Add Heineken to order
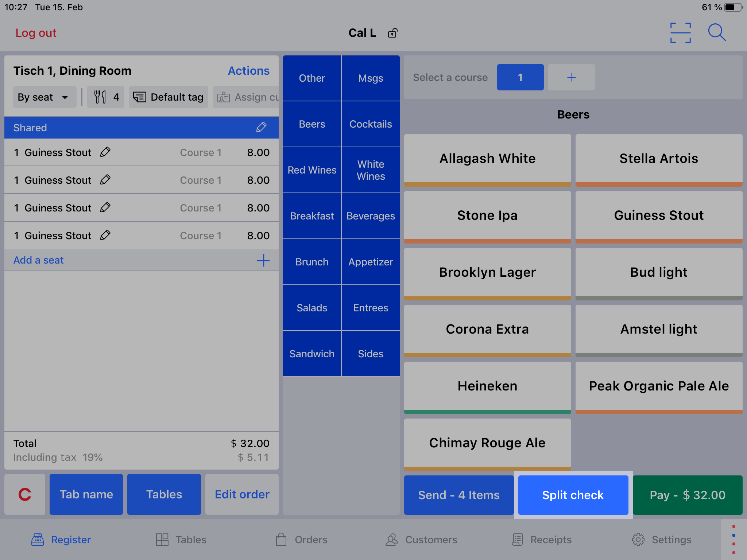 [x=487, y=387]
